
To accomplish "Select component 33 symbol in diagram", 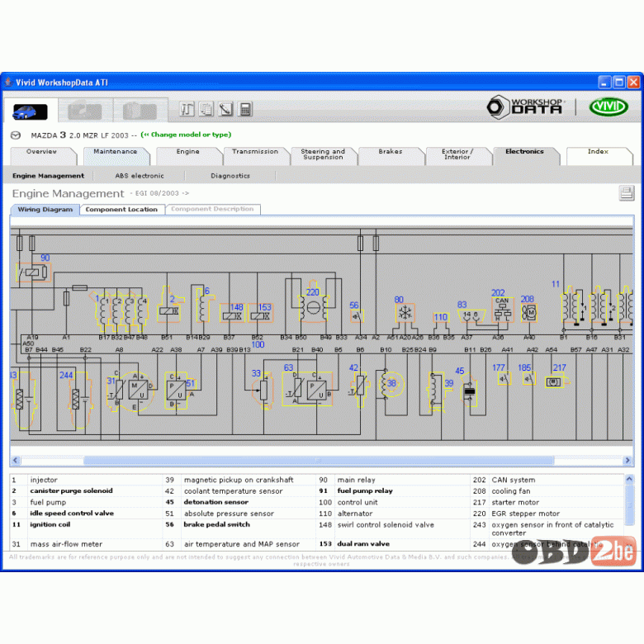I will [x=263, y=391].
